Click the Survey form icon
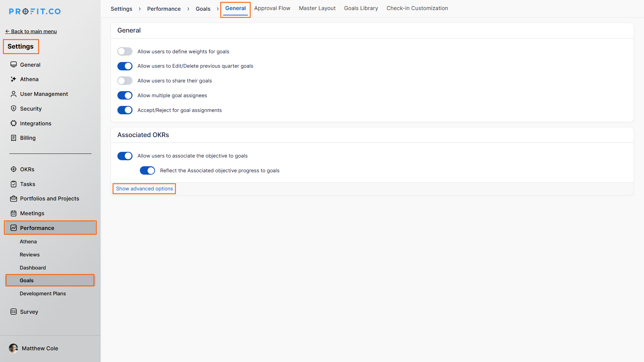The width and height of the screenshot is (644, 362). [13, 312]
